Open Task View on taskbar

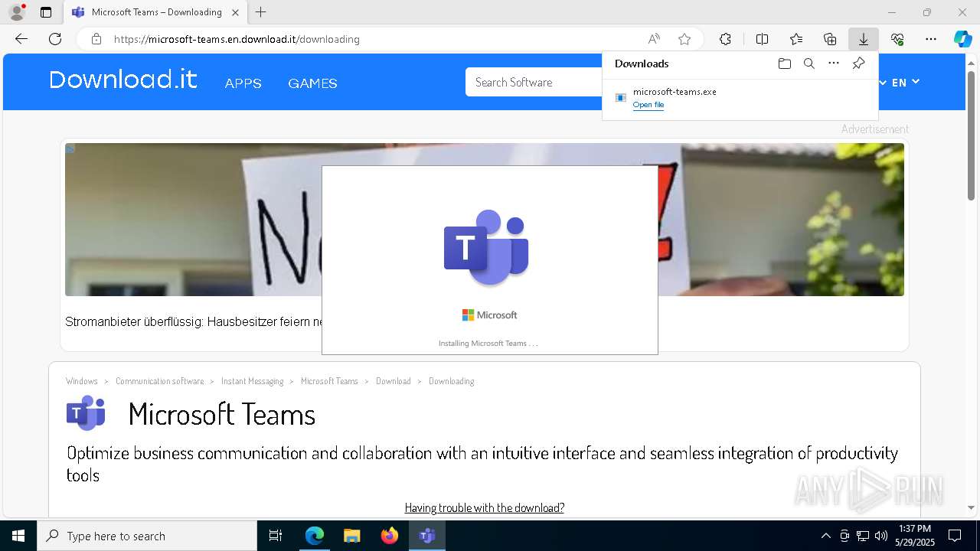pyautogui.click(x=276, y=536)
